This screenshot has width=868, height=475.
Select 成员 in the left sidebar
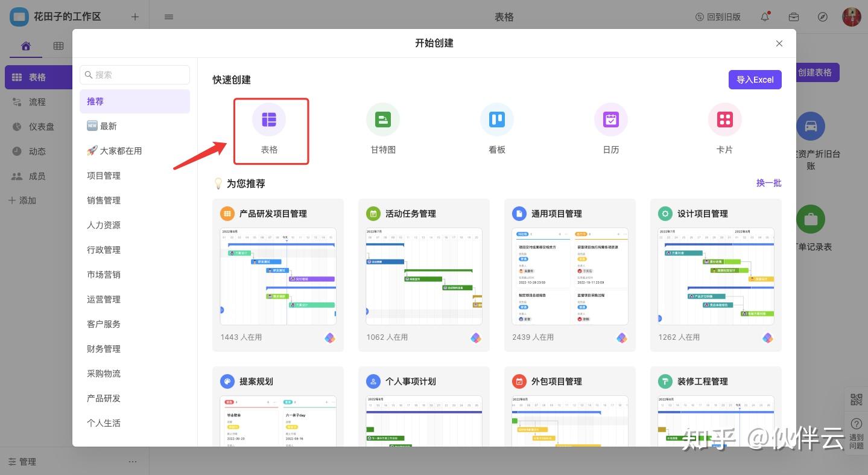39,176
